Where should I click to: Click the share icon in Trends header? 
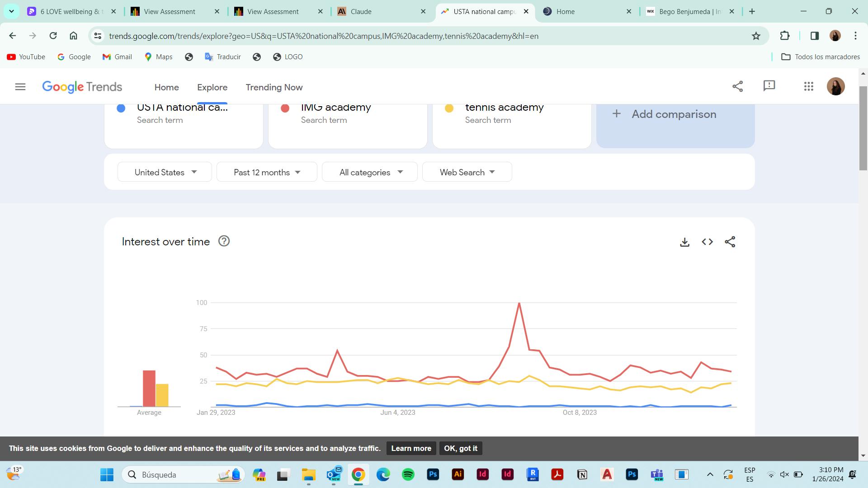[737, 86]
